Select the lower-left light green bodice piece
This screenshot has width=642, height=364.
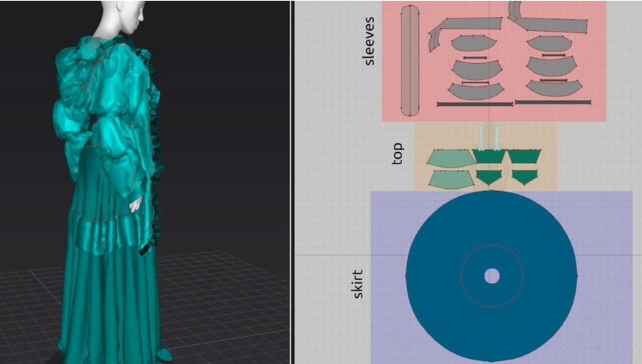[x=449, y=178]
